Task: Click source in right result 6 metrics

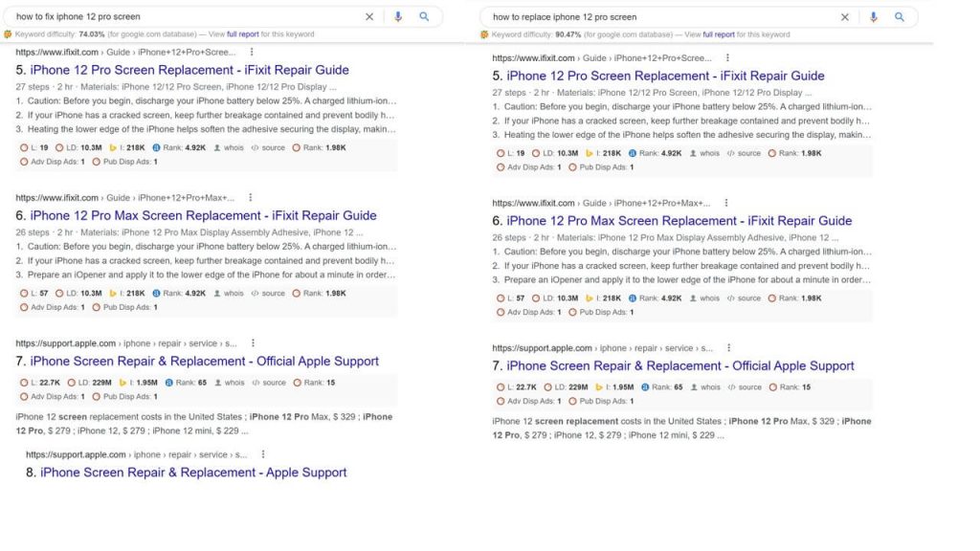Action: pos(744,298)
